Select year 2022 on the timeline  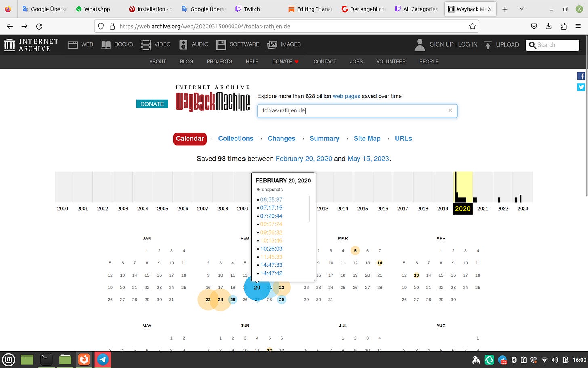(503, 209)
